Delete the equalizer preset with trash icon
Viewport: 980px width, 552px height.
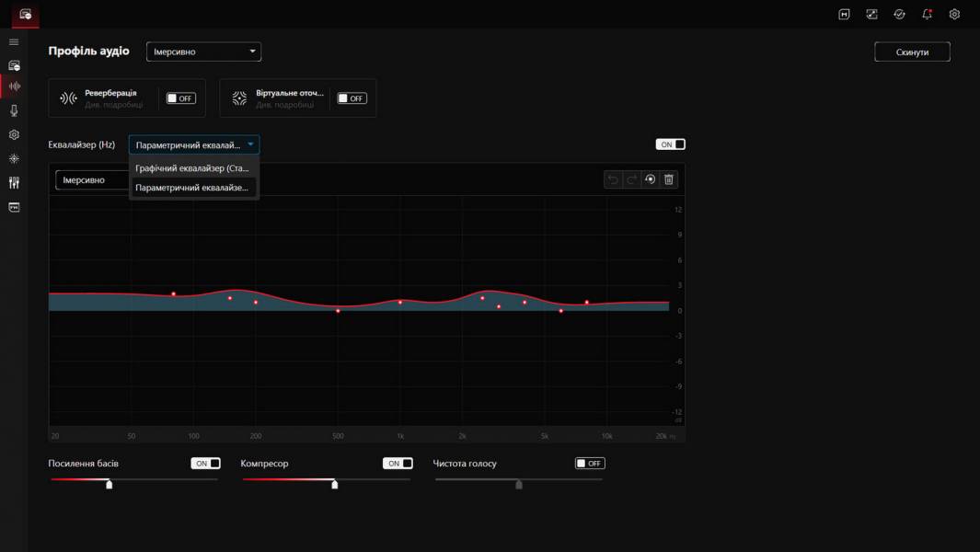point(669,180)
